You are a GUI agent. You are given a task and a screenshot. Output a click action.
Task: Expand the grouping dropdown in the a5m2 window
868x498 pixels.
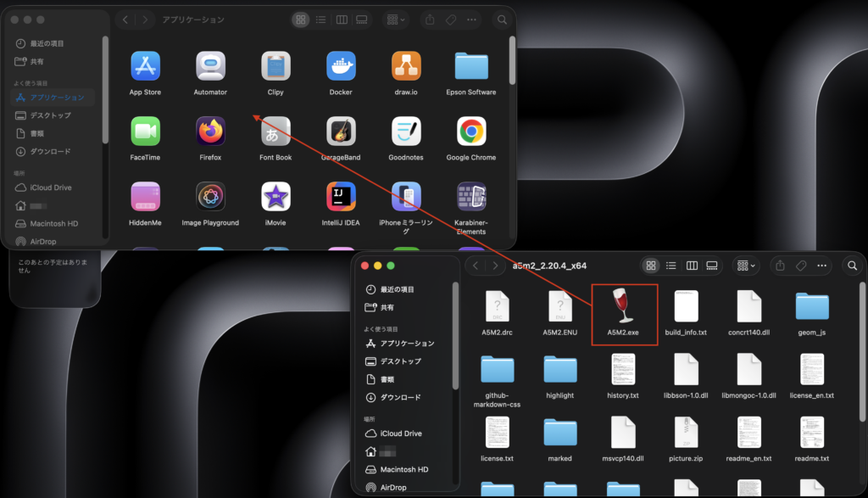pos(746,266)
